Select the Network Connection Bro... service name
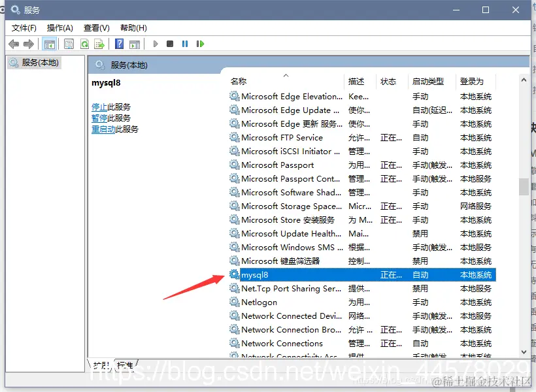This screenshot has height=392, width=536. [292, 330]
